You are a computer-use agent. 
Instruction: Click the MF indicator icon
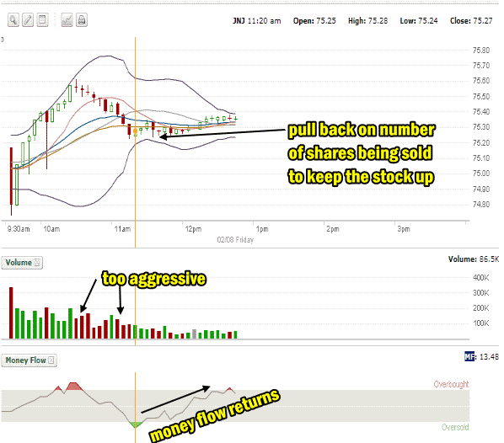pyautogui.click(x=469, y=356)
